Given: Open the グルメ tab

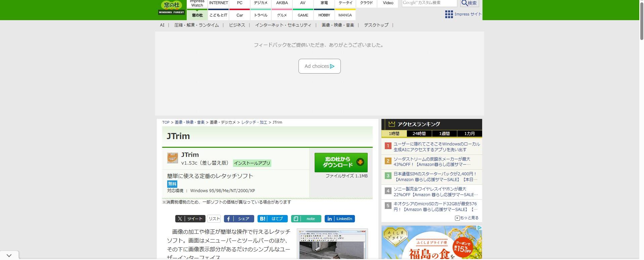Looking at the screenshot, I should point(282,15).
